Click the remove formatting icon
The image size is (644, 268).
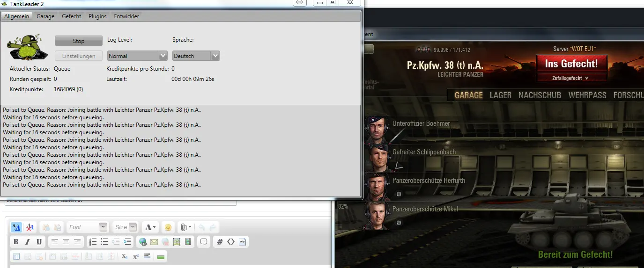click(30, 227)
